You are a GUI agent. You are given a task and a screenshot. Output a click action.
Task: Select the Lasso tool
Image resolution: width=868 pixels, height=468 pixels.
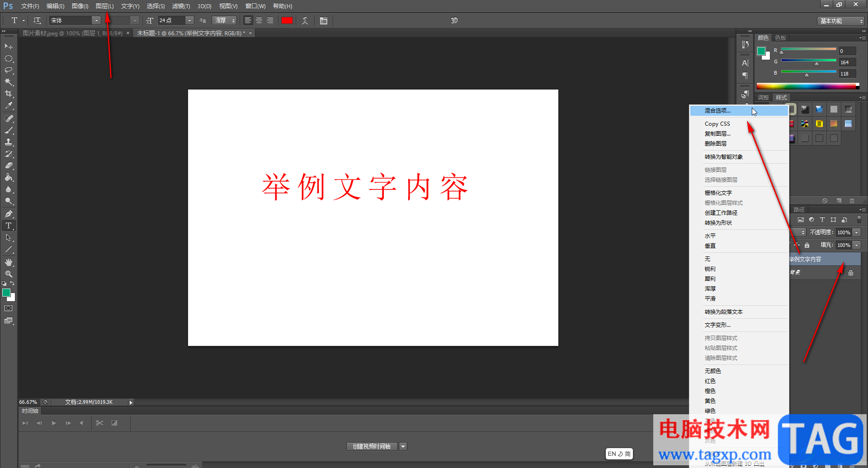[9, 71]
